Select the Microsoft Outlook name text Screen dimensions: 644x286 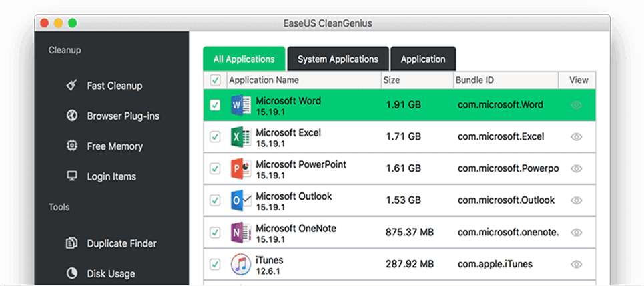[294, 196]
